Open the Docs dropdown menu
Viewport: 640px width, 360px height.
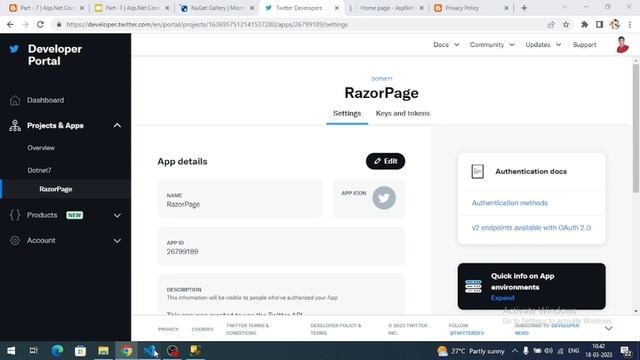click(x=446, y=44)
